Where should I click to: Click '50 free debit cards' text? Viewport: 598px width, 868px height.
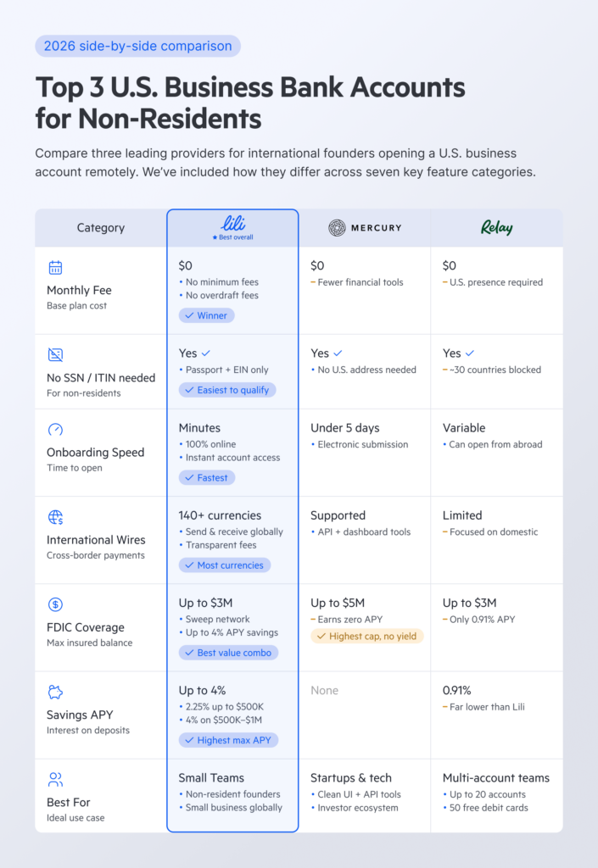pos(489,808)
